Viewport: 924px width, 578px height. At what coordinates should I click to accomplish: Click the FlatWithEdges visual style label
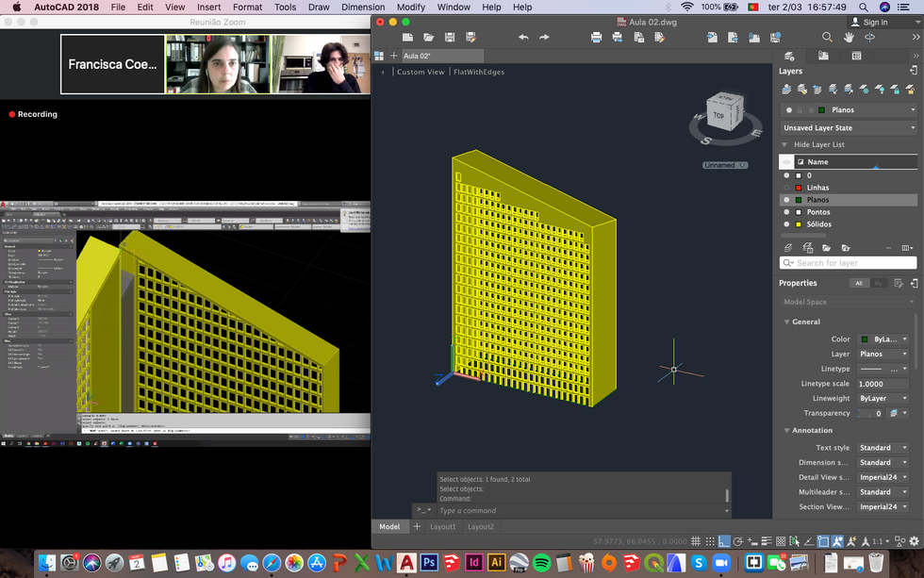click(x=479, y=72)
